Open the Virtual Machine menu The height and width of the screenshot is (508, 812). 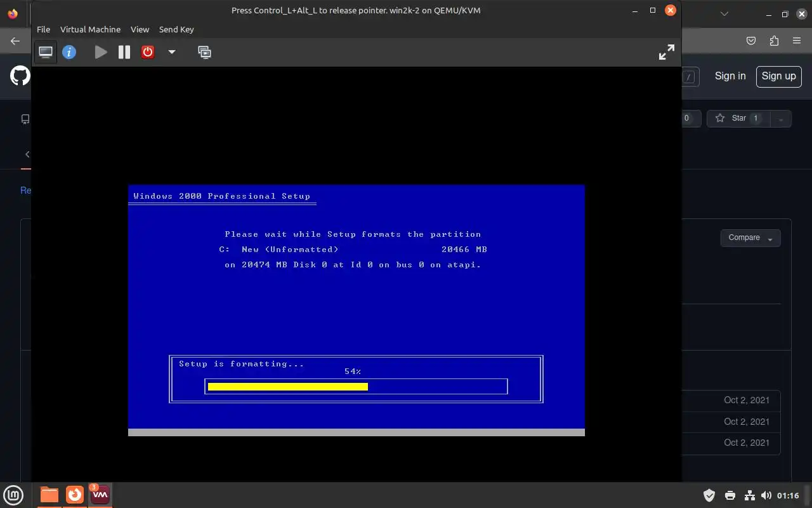click(x=90, y=29)
